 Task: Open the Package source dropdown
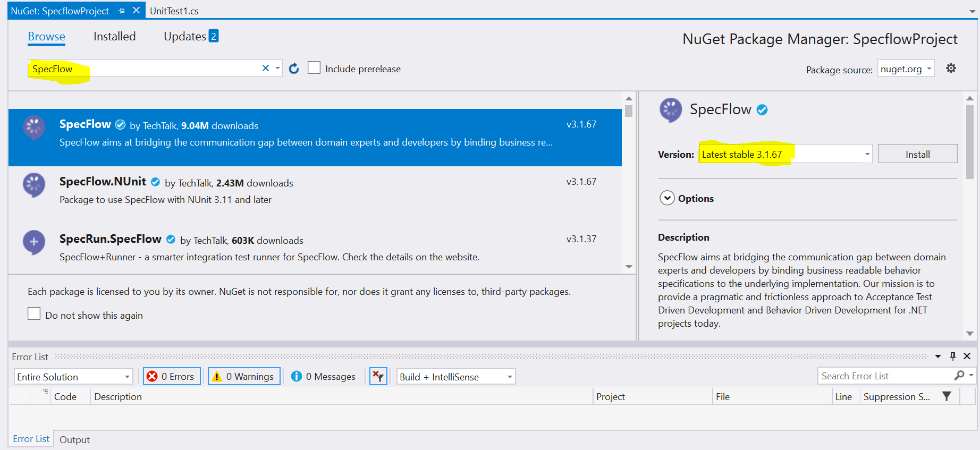click(x=906, y=69)
